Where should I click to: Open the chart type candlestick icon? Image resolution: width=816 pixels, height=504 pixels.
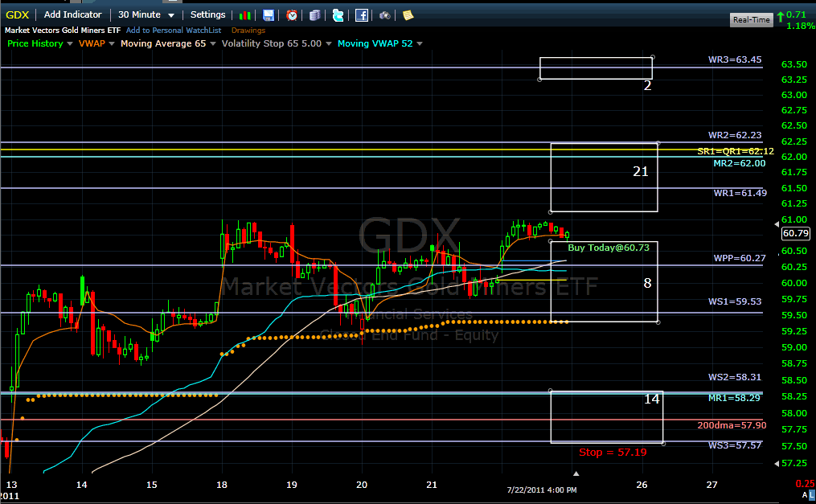coord(244,15)
